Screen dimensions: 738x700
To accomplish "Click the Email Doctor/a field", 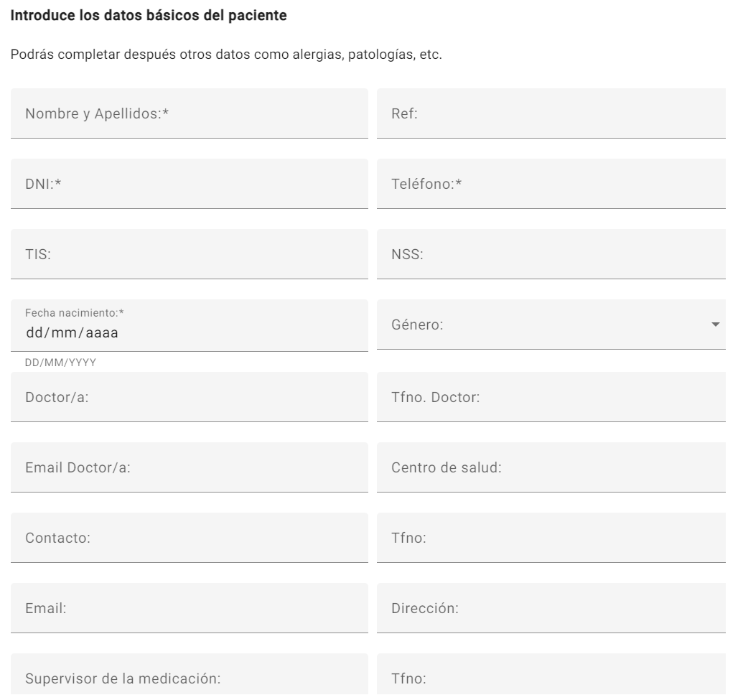I will [x=187, y=467].
